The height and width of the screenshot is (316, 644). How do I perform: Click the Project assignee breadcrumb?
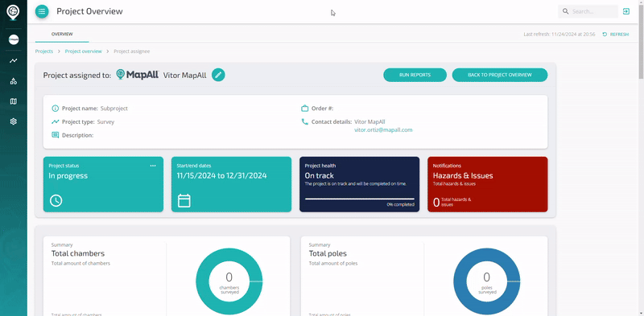pyautogui.click(x=132, y=51)
